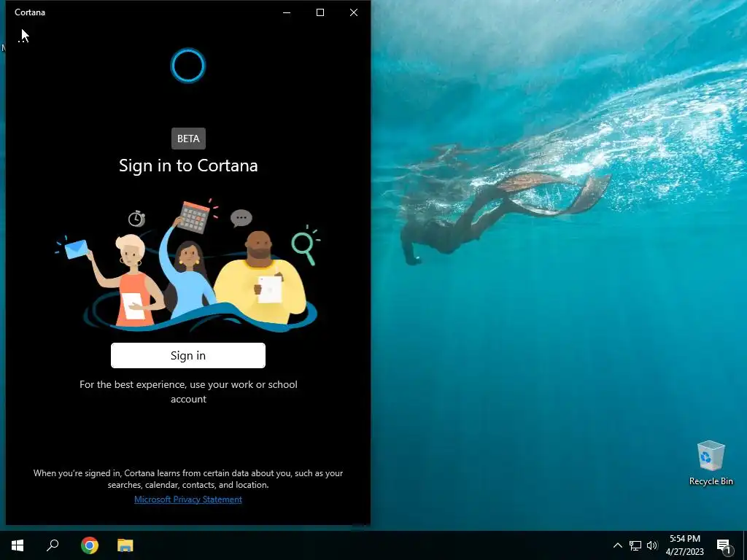Show hidden system tray icons

click(617, 545)
